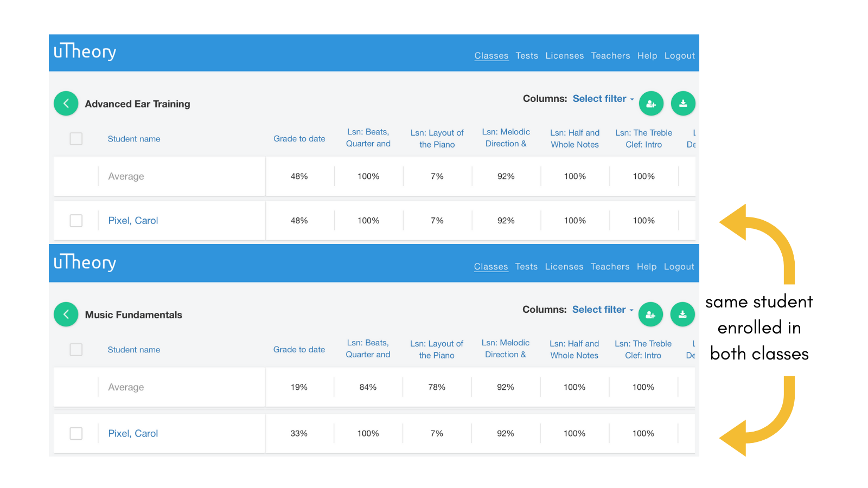Click Lsn: Half and Whole Notes header, lower table
This screenshot has height=488, width=868.
click(x=575, y=350)
